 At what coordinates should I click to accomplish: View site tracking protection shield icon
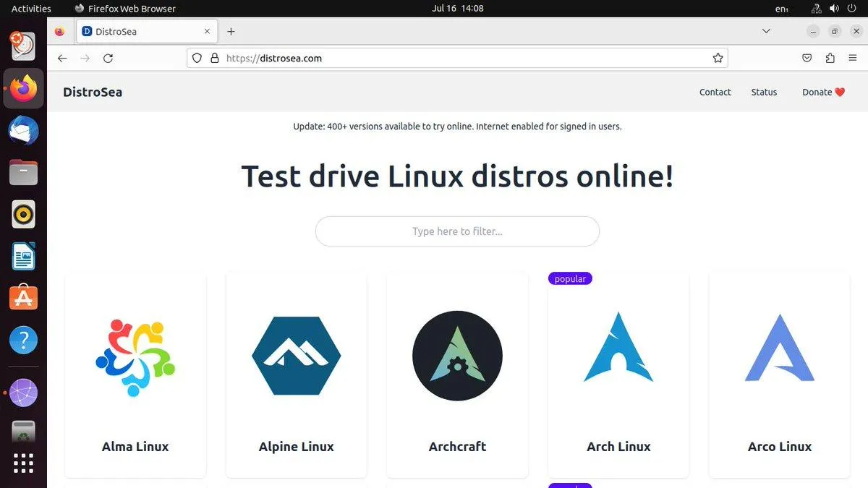197,59
